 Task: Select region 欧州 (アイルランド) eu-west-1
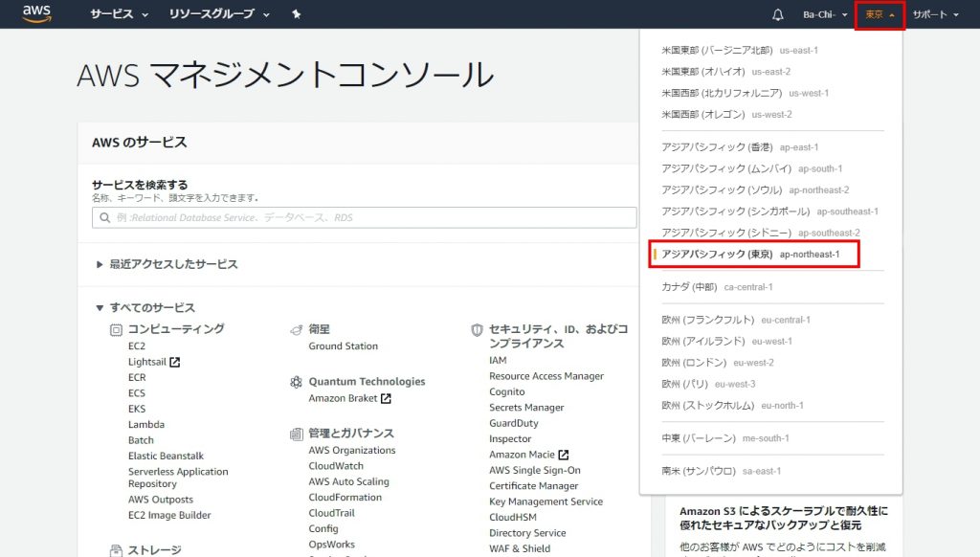coord(726,342)
